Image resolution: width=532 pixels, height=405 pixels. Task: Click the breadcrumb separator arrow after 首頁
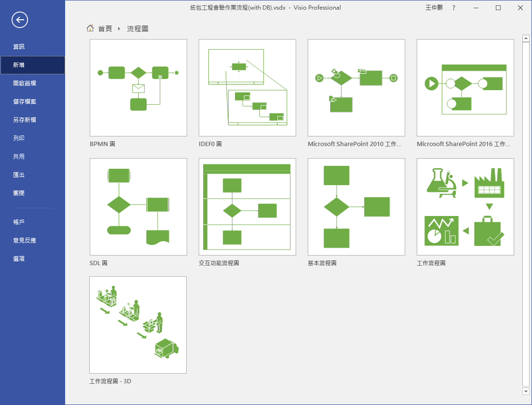pos(119,29)
